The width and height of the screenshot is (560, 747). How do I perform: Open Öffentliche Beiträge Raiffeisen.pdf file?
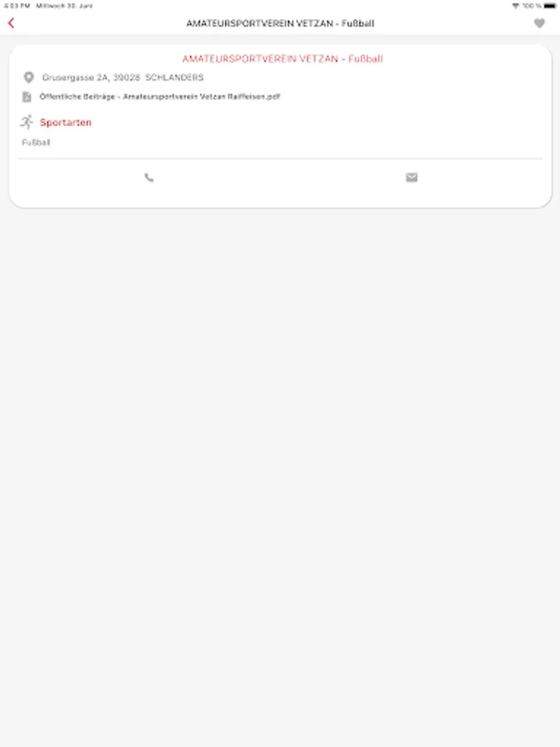pyautogui.click(x=159, y=96)
